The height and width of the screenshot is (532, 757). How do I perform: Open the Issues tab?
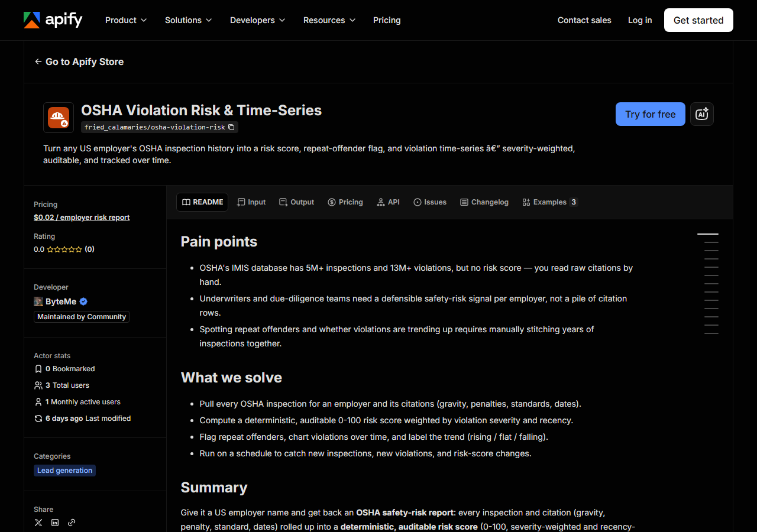click(430, 202)
